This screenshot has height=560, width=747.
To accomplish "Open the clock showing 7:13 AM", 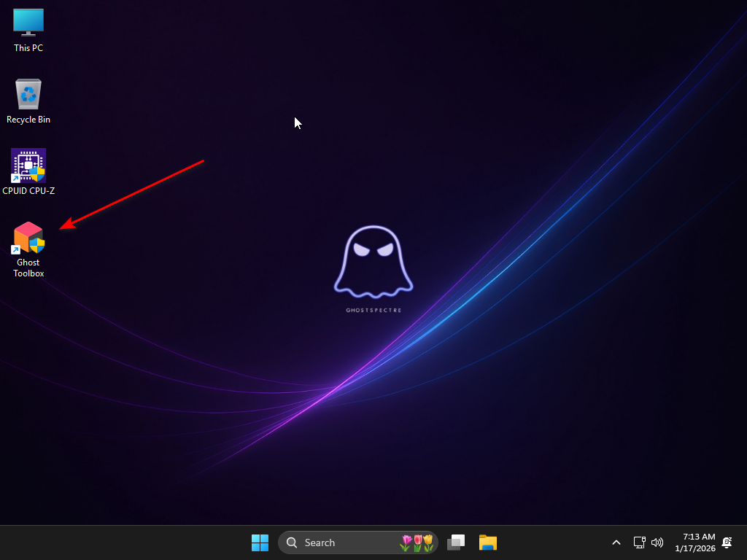I will (x=695, y=542).
